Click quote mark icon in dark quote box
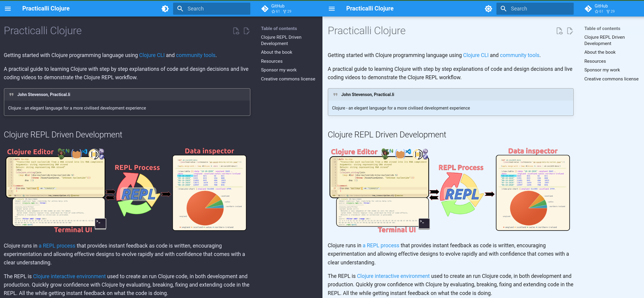 tap(11, 95)
